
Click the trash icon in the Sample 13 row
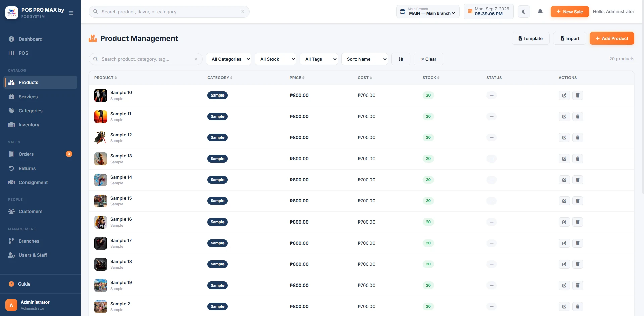point(578,159)
